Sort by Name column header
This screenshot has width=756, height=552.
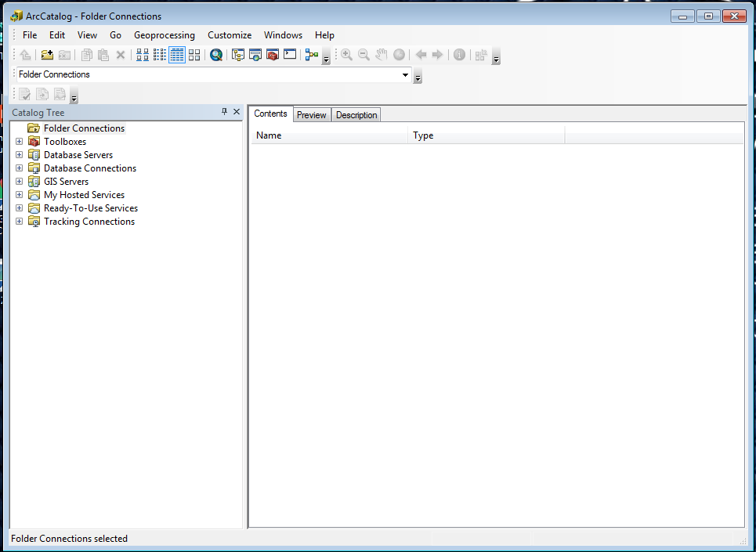click(x=329, y=135)
